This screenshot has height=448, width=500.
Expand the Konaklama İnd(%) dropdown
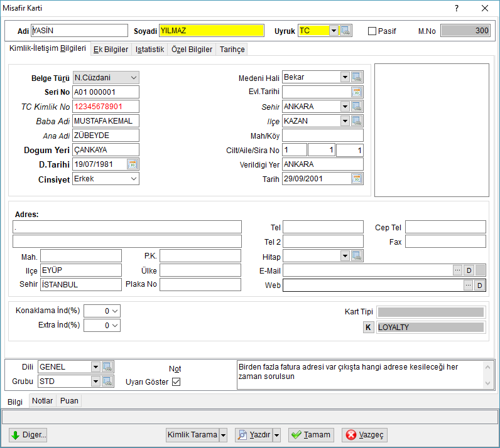click(115, 311)
